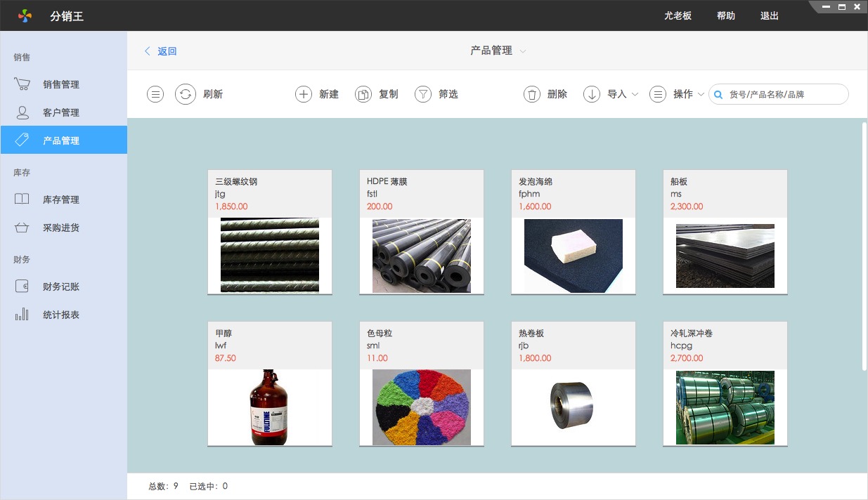Click the plus icon to create new product

click(x=303, y=94)
